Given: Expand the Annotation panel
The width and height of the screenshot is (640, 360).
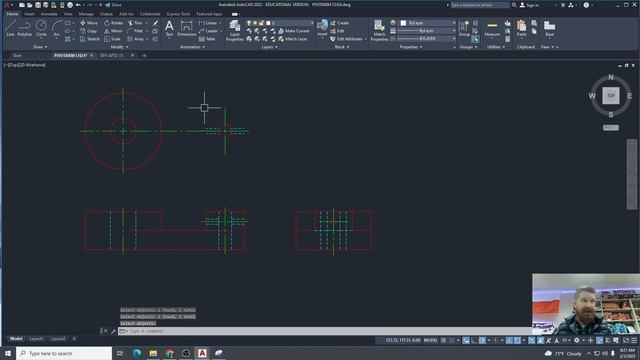Looking at the screenshot, I should tap(192, 47).
